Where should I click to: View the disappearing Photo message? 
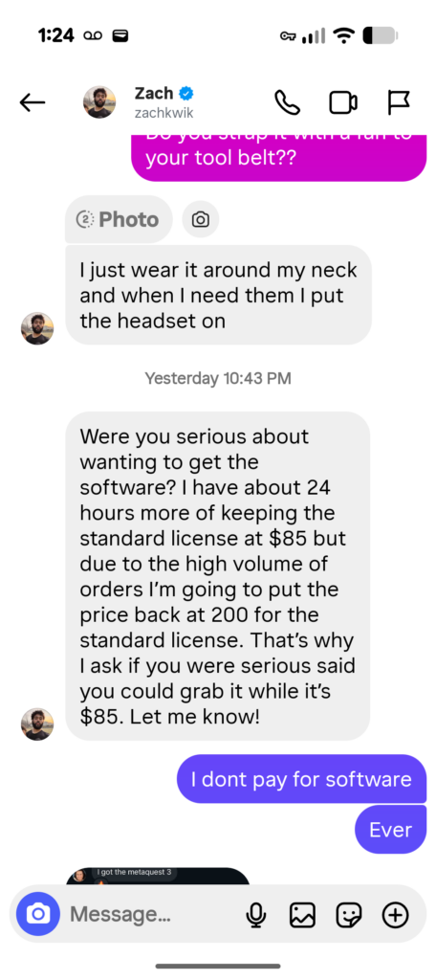[x=119, y=219]
